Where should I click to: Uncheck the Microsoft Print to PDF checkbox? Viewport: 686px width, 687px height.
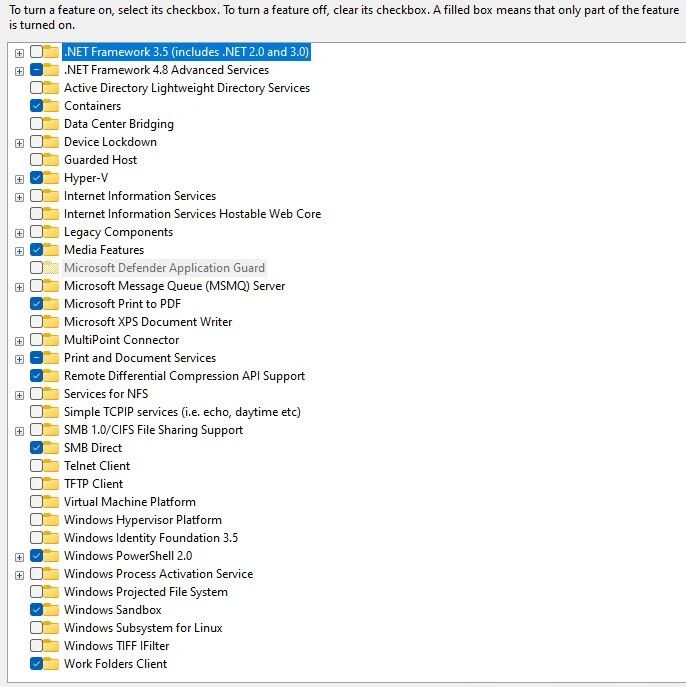coord(36,304)
